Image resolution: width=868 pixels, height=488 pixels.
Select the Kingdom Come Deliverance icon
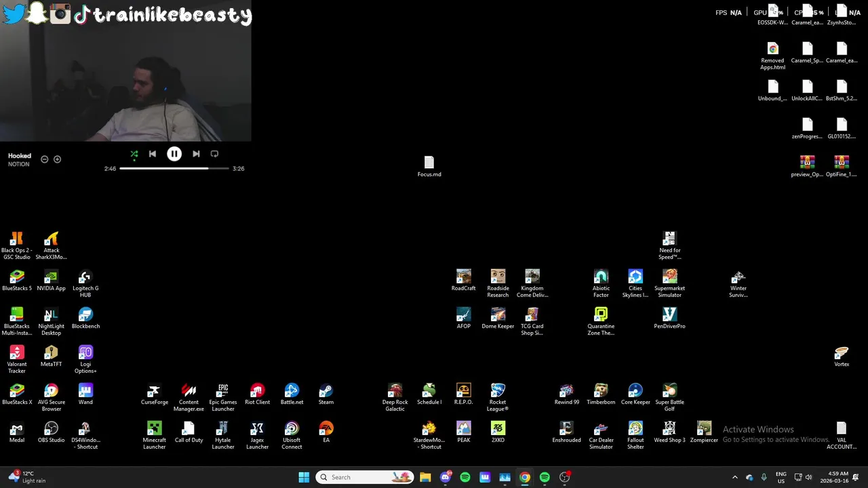click(532, 283)
